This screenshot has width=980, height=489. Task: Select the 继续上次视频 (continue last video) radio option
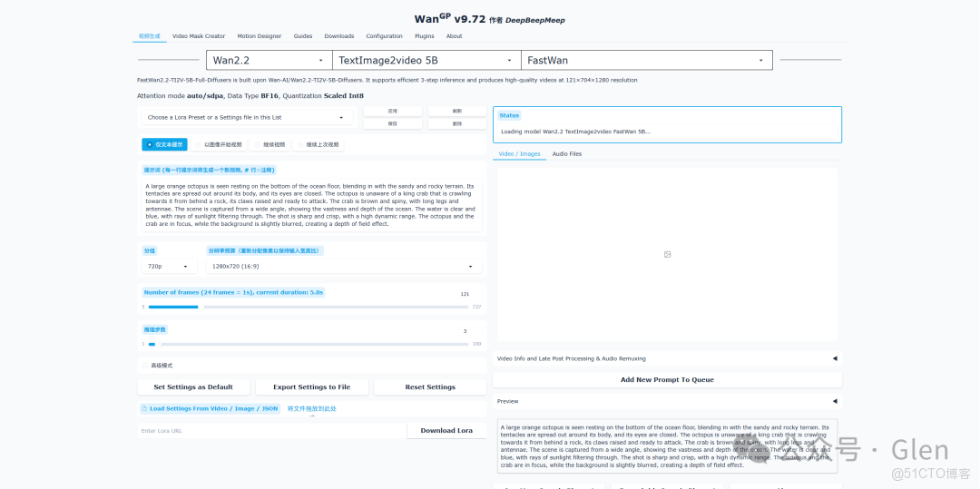[x=318, y=144]
